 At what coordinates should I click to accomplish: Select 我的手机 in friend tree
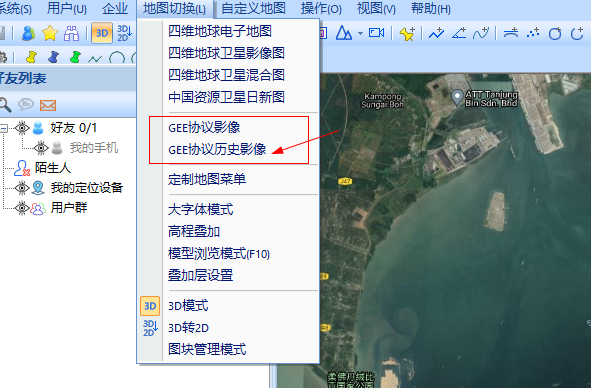pos(94,147)
